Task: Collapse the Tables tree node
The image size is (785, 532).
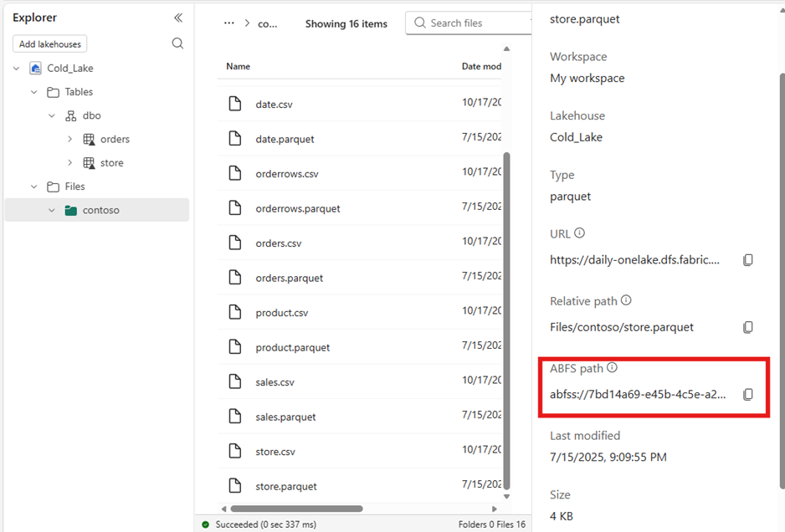Action: click(33, 91)
